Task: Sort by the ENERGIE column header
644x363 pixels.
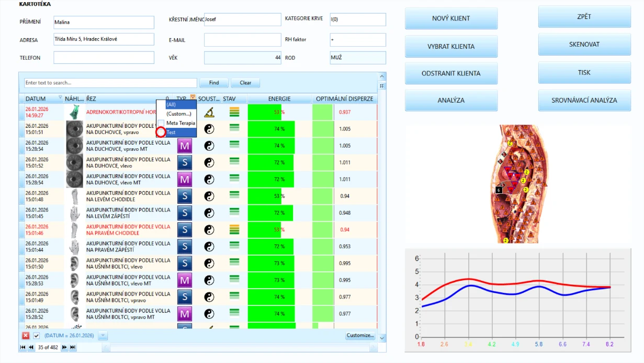Action: tap(279, 98)
